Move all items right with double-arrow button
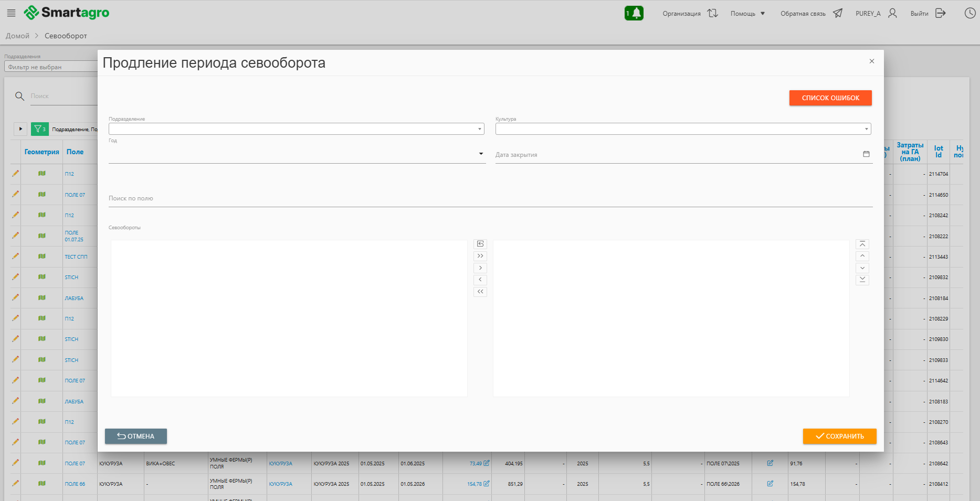 (x=480, y=256)
